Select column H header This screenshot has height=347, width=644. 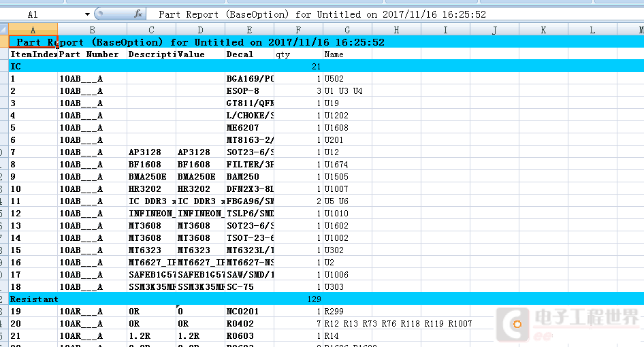pos(396,30)
